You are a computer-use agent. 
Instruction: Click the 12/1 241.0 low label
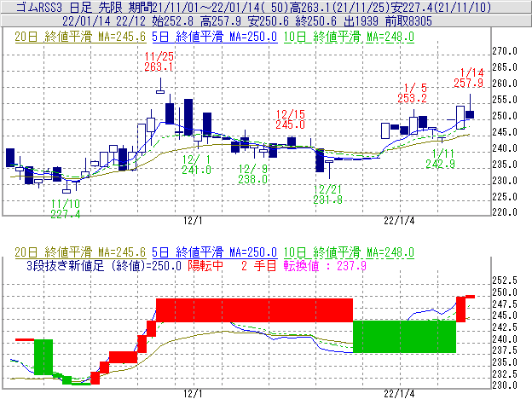(x=196, y=165)
